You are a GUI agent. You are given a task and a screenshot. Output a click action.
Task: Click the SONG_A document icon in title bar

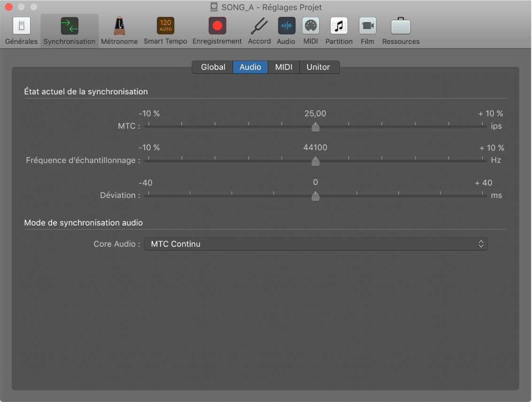click(214, 7)
